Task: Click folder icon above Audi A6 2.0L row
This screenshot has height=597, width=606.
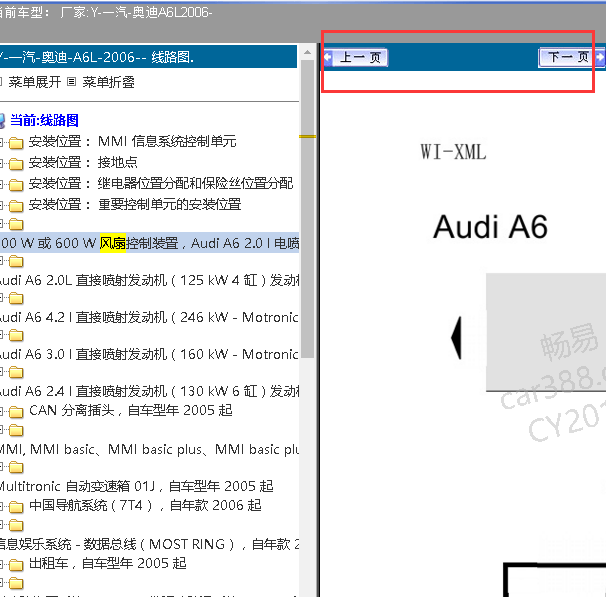Action: tap(16, 261)
